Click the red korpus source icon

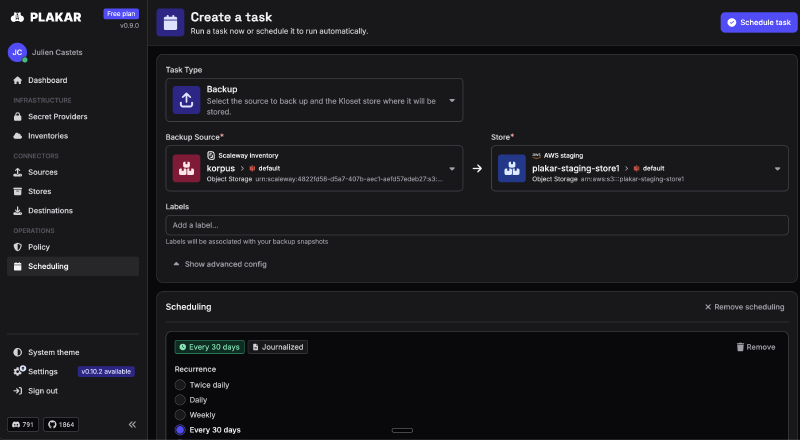(x=186, y=168)
